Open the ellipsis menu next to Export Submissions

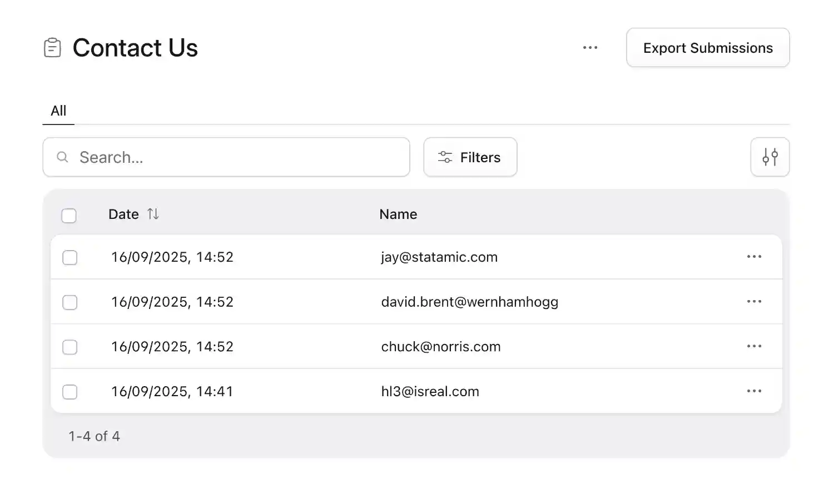point(590,48)
